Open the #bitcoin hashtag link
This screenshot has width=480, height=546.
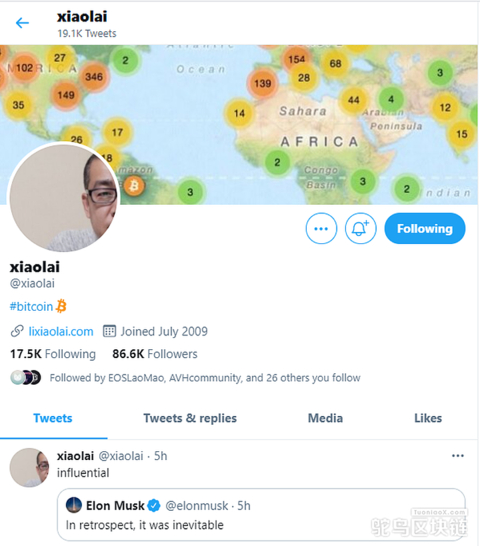click(x=31, y=306)
